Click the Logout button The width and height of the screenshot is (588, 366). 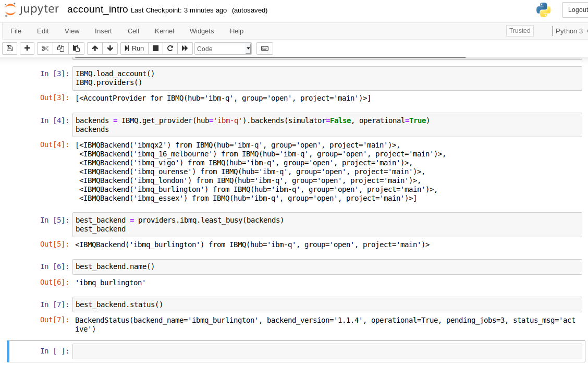tap(577, 10)
